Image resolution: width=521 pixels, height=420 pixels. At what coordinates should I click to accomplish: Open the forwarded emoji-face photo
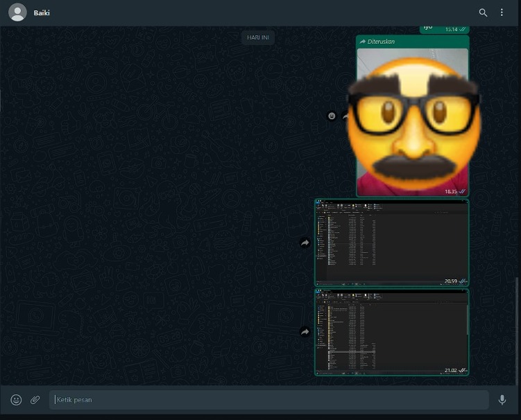[412, 122]
